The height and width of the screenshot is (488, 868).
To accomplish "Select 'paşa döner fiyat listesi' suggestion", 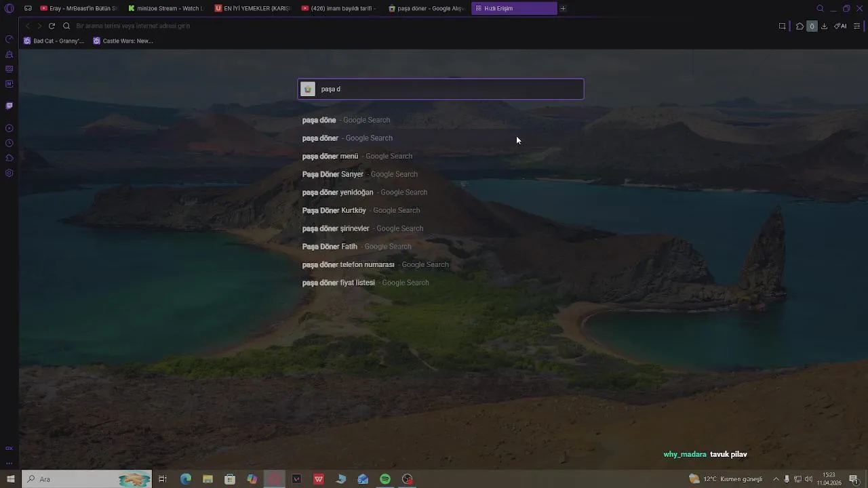I will (441, 283).
